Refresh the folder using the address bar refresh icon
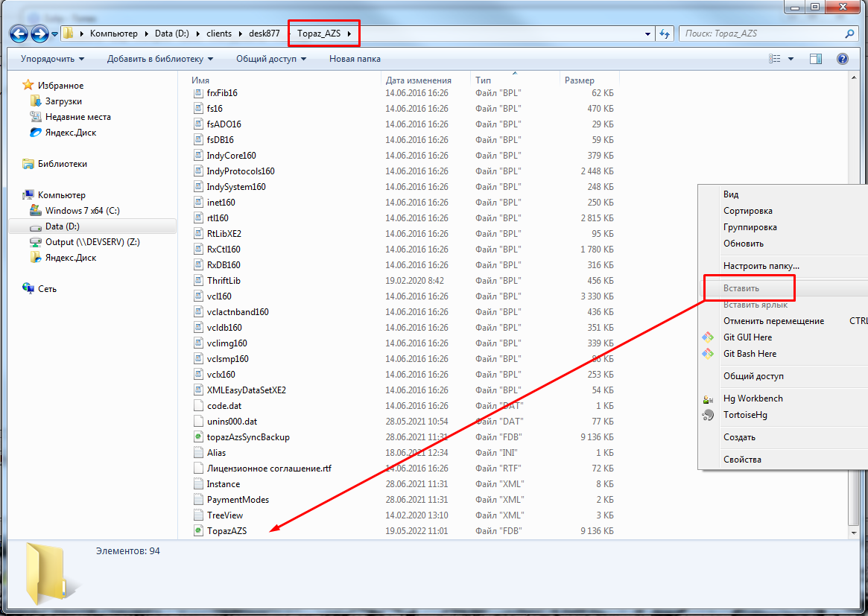The width and height of the screenshot is (868, 616). click(x=665, y=34)
